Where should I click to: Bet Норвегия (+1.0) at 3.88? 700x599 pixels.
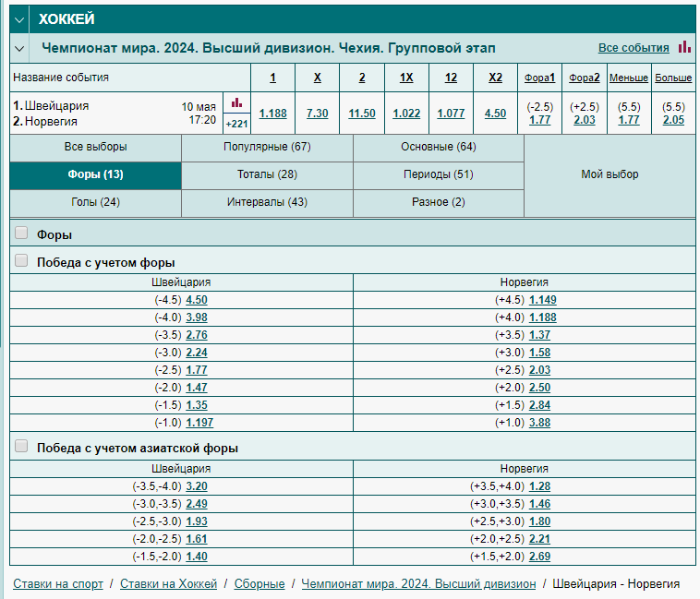click(539, 423)
